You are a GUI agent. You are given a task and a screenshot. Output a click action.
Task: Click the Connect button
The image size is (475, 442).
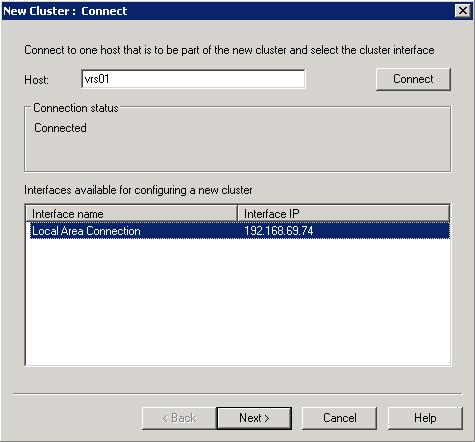point(413,79)
